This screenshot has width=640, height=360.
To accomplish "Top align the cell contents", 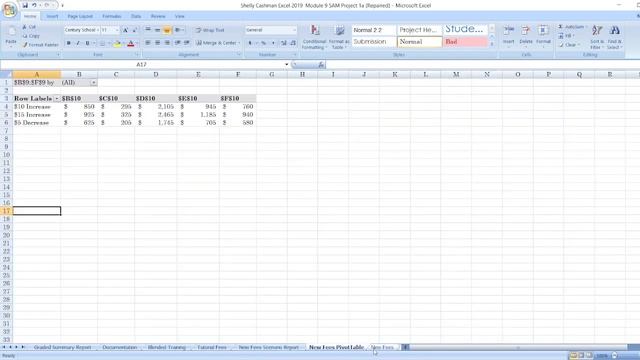I will coord(148,30).
